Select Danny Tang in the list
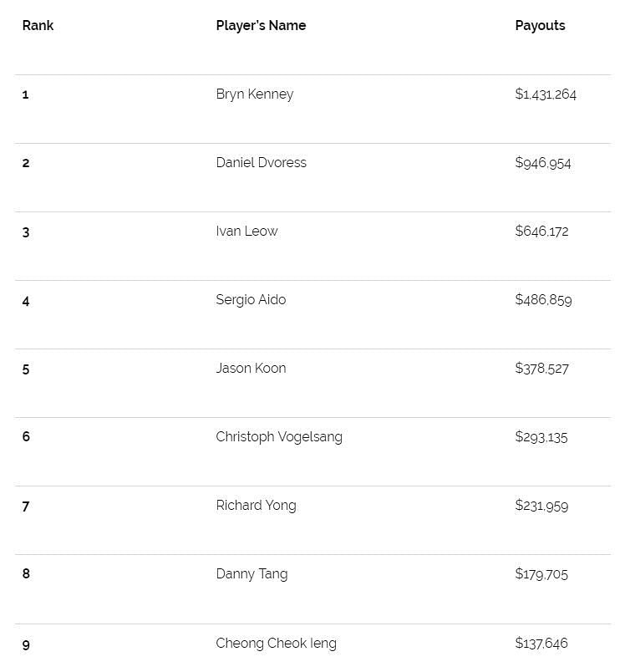The width and height of the screenshot is (625, 672). tap(252, 574)
